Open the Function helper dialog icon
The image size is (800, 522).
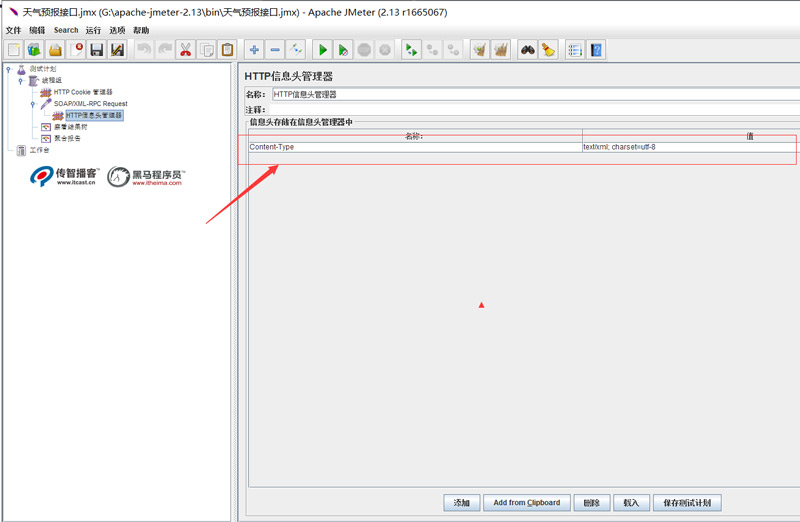click(x=575, y=50)
